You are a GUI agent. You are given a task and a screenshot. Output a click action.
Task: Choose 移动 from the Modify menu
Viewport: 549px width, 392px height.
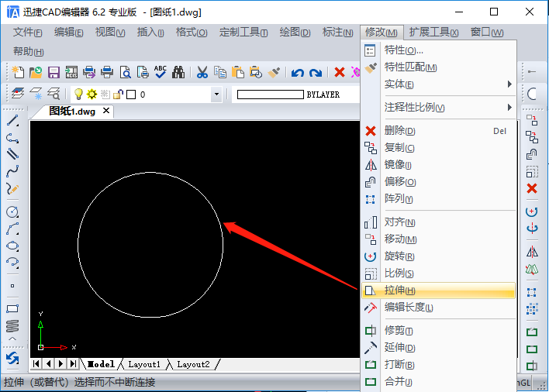click(438, 239)
